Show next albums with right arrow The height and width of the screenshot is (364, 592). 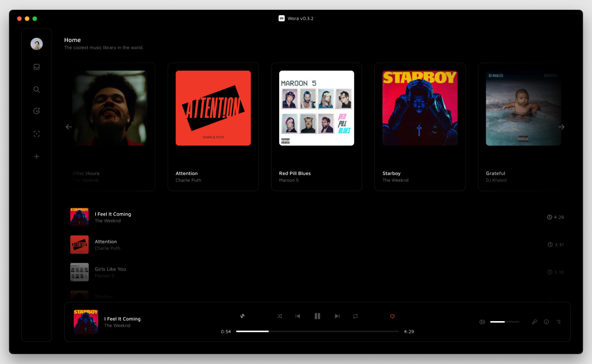(561, 127)
